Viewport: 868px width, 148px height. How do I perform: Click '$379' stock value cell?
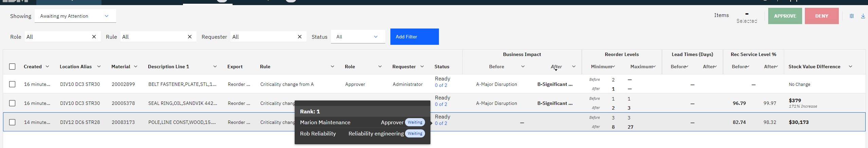point(795,100)
